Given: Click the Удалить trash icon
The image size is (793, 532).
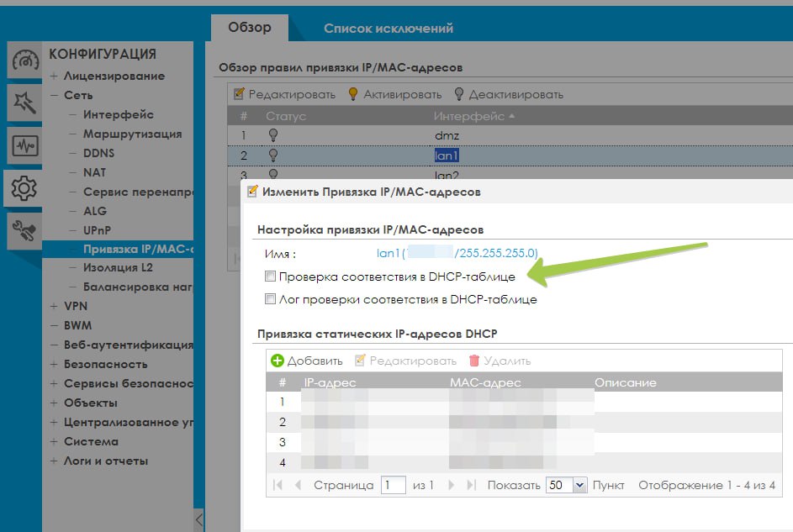Looking at the screenshot, I should coord(474,361).
